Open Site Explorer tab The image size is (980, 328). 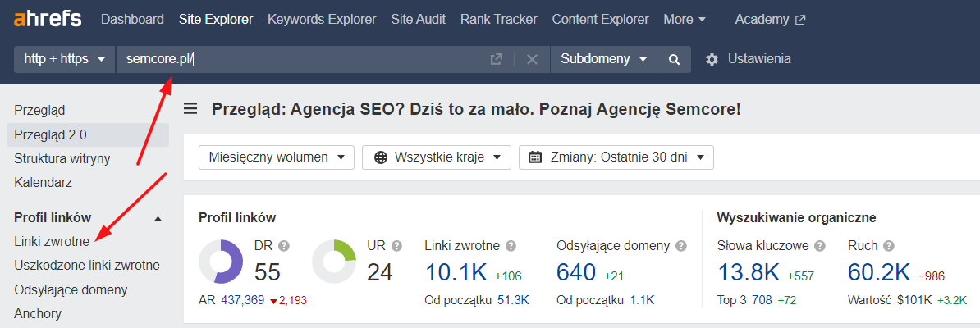pos(216,20)
